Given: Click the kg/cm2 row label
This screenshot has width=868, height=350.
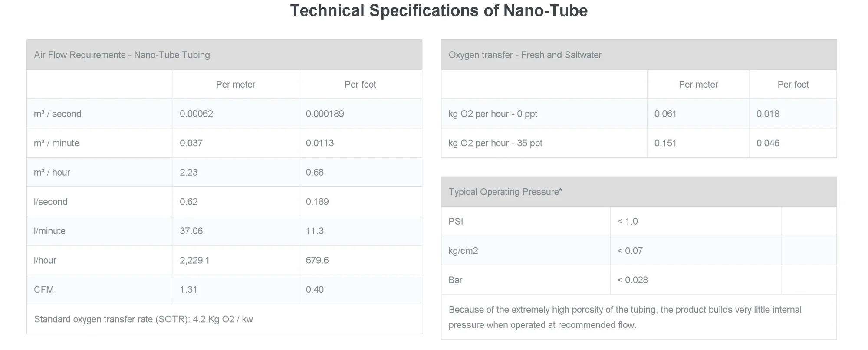Looking at the screenshot, I should pyautogui.click(x=463, y=251).
